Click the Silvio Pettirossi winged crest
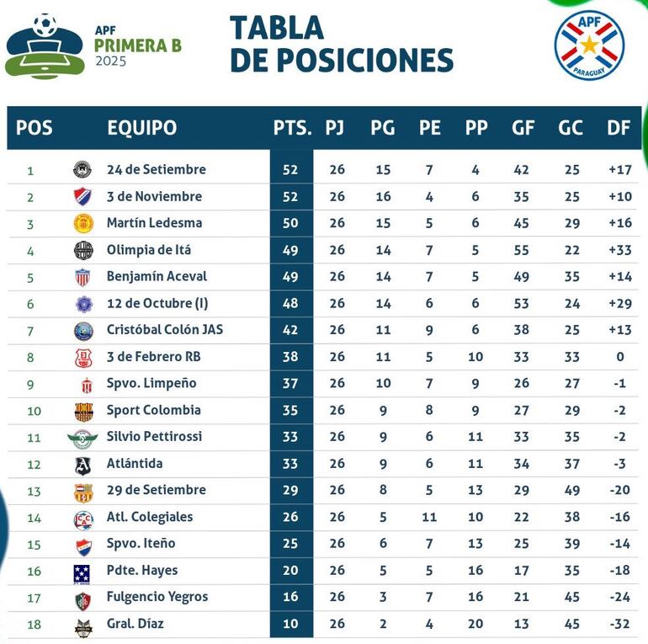Viewport: 648px width, 644px height. click(x=83, y=438)
